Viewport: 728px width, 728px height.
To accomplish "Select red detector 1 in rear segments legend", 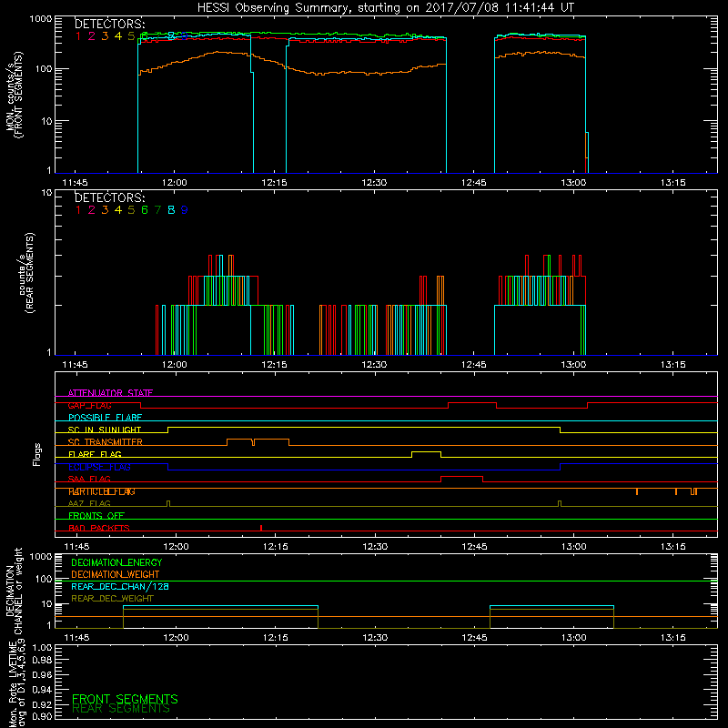I will (78, 210).
